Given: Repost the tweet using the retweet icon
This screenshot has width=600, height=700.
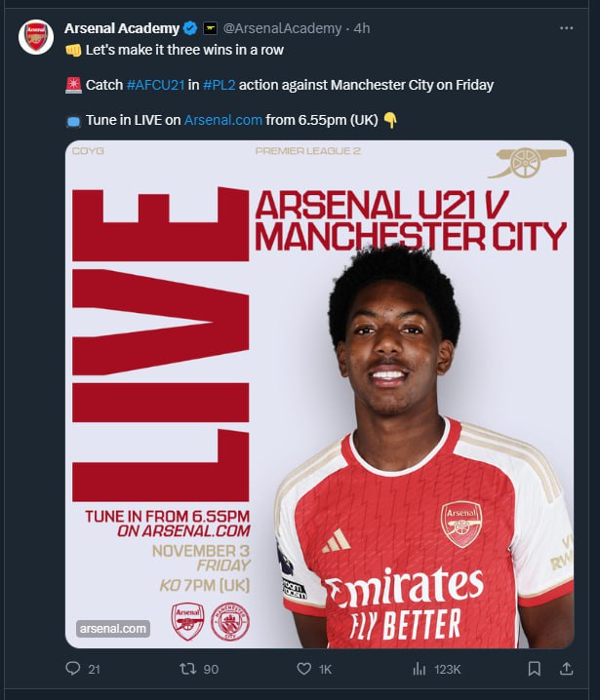Looking at the screenshot, I should tap(189, 669).
